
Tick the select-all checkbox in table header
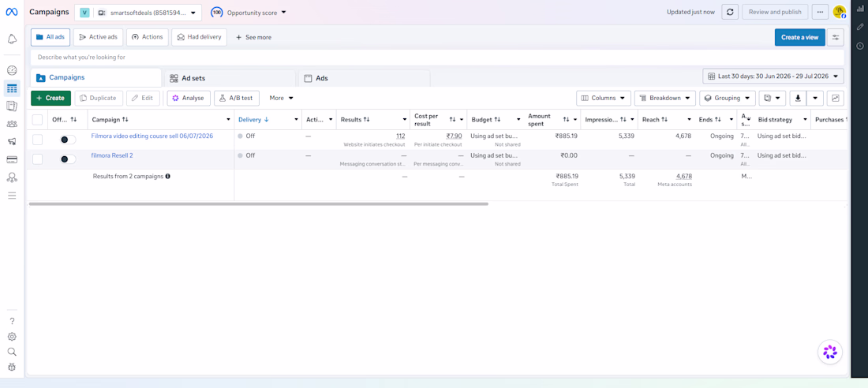click(x=37, y=120)
